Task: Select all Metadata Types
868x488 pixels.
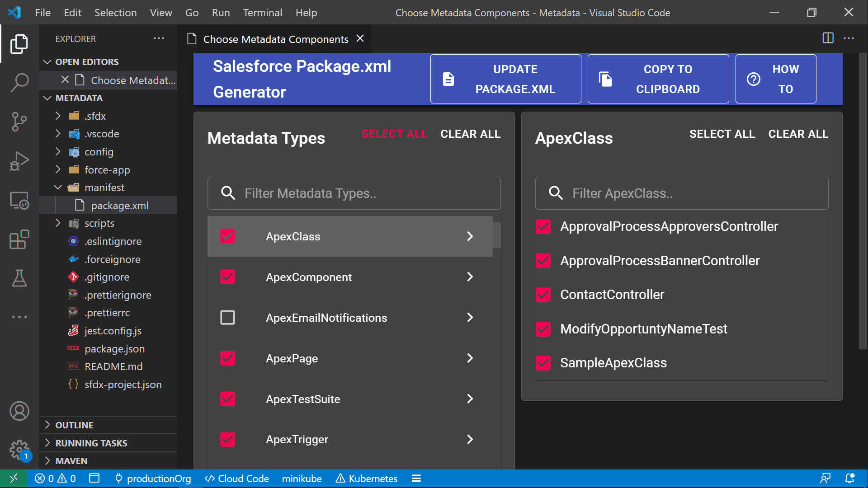Action: (394, 134)
